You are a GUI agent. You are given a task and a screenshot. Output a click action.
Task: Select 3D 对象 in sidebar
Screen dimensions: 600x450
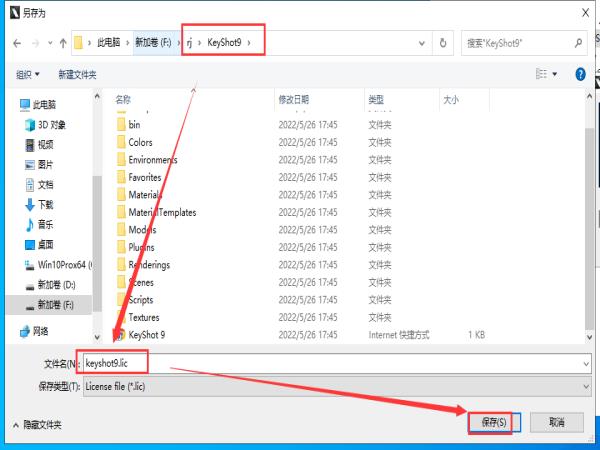pos(51,125)
